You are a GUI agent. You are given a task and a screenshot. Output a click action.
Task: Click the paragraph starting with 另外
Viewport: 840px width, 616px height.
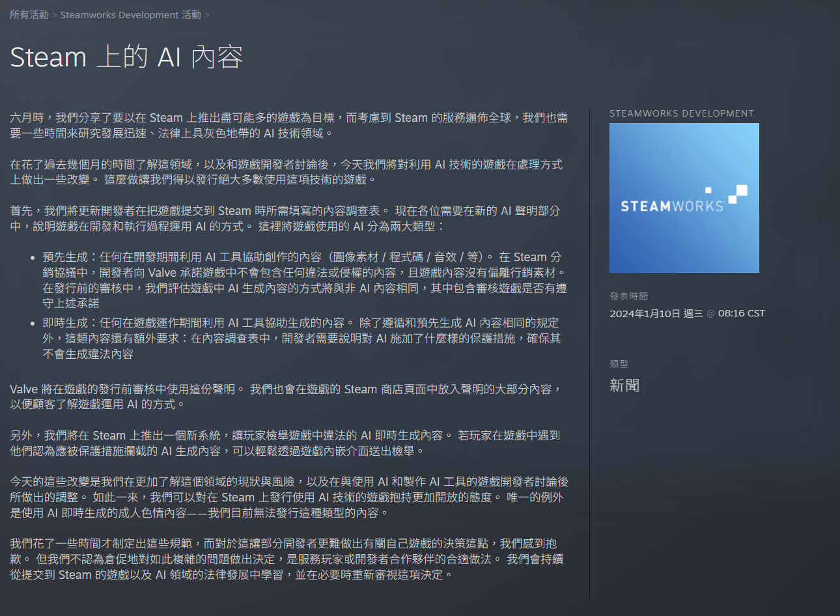[x=285, y=443]
